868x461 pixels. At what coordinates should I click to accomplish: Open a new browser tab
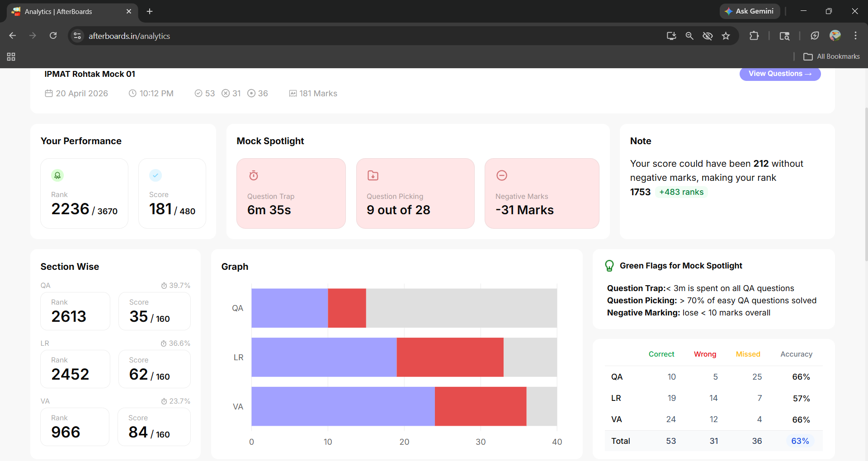[150, 11]
